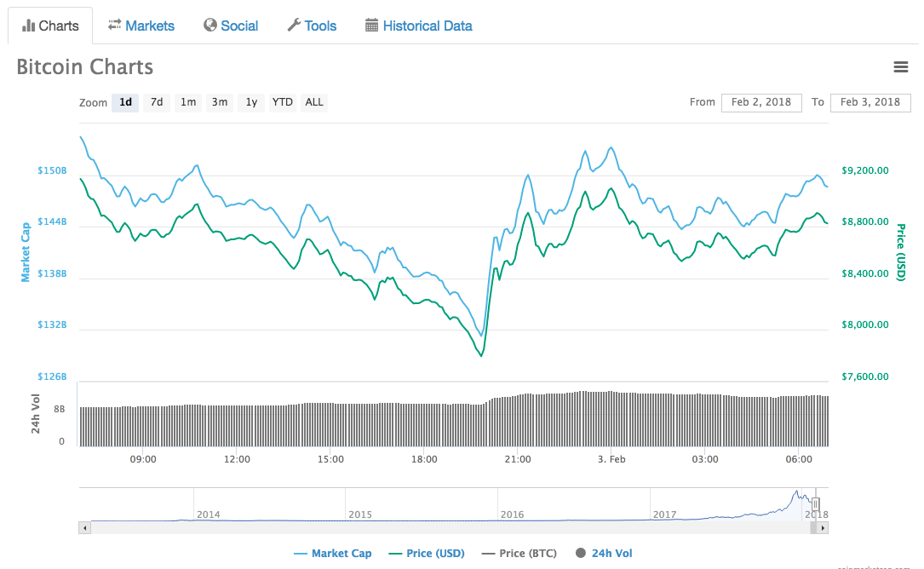Click the $8,400.00 price axis label
This screenshot has height=569, width=924.
point(865,273)
